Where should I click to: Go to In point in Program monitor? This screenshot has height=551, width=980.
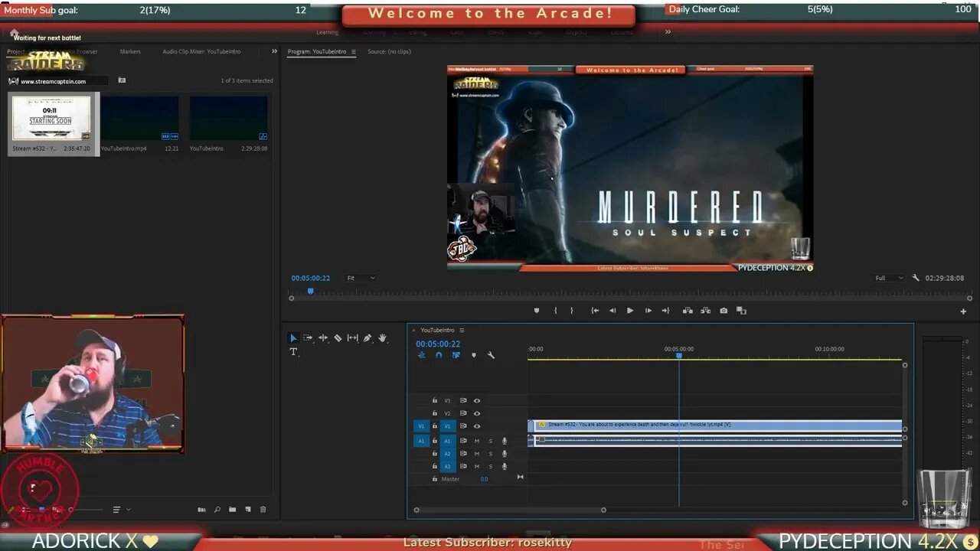[x=595, y=311]
